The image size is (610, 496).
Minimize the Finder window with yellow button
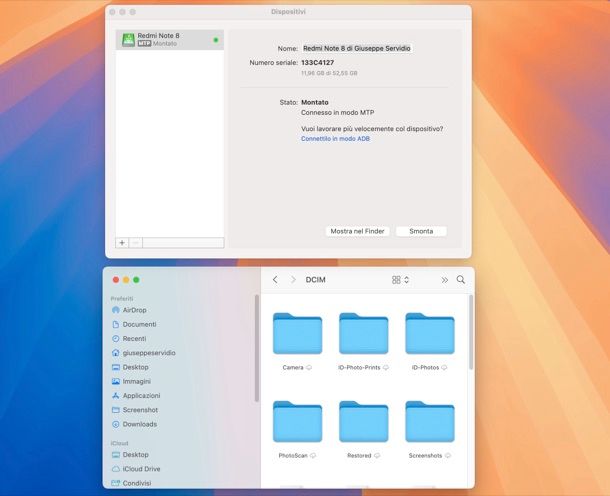click(126, 280)
